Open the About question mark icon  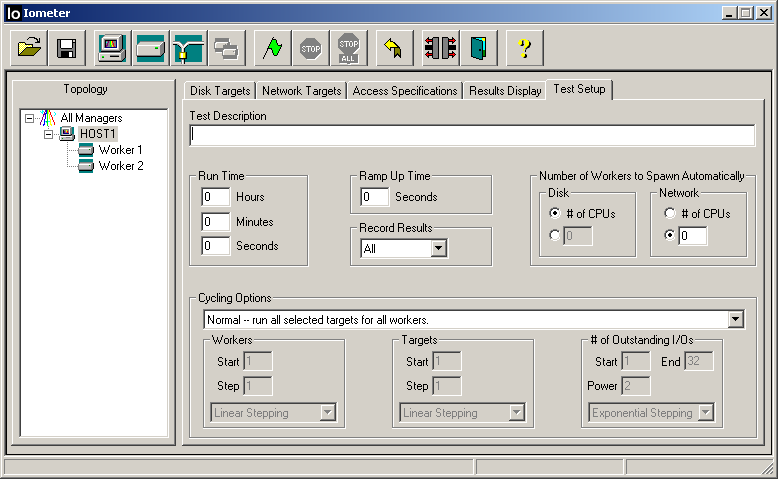(x=524, y=48)
